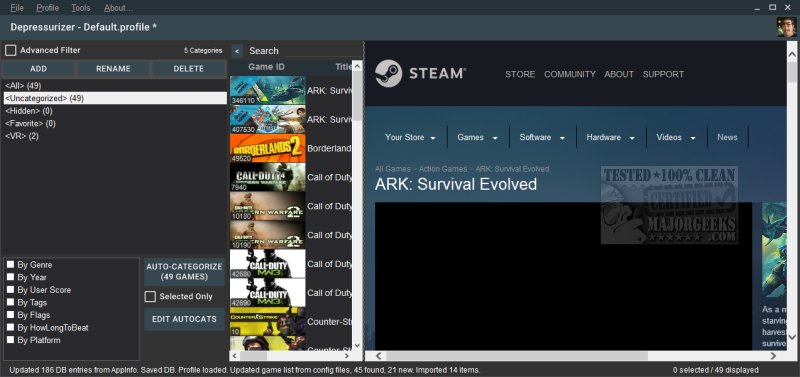The width and height of the screenshot is (800, 377).
Task: Click the DELETE category button
Action: (x=188, y=69)
